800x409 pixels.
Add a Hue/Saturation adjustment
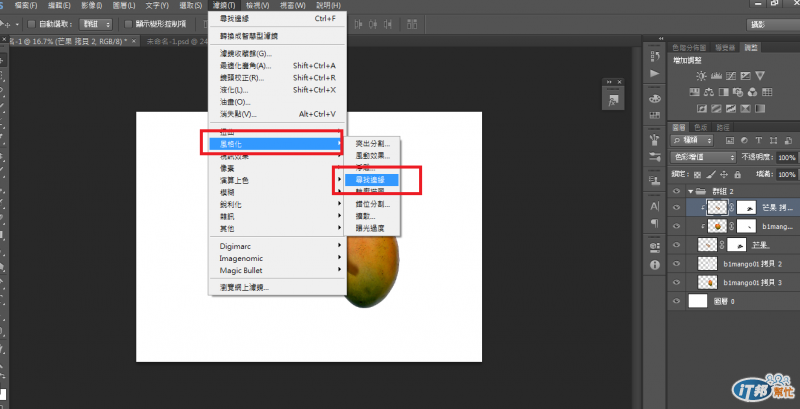tap(694, 92)
